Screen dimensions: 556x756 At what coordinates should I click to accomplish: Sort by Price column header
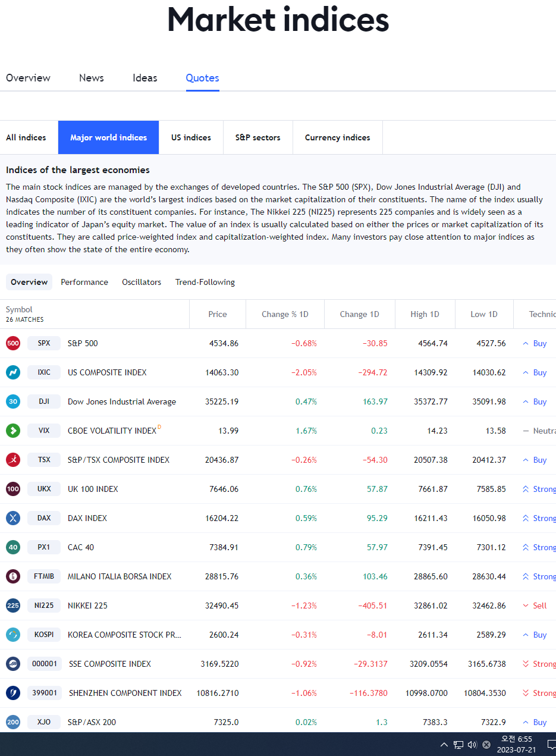pyautogui.click(x=218, y=314)
